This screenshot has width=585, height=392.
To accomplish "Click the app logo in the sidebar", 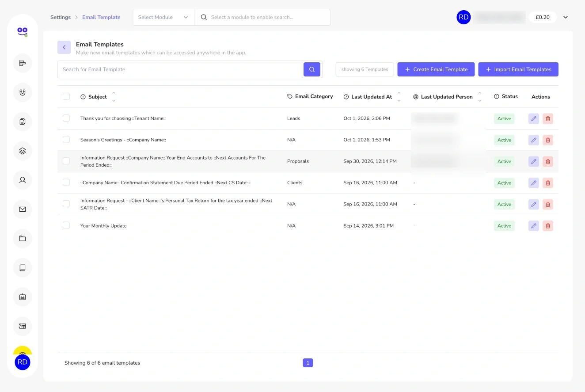I will 23,31.
